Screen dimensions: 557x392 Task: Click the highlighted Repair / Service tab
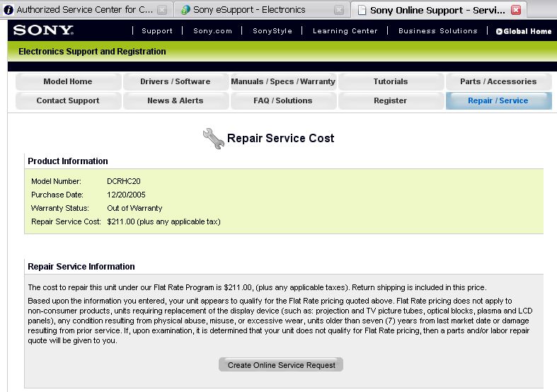click(x=498, y=101)
